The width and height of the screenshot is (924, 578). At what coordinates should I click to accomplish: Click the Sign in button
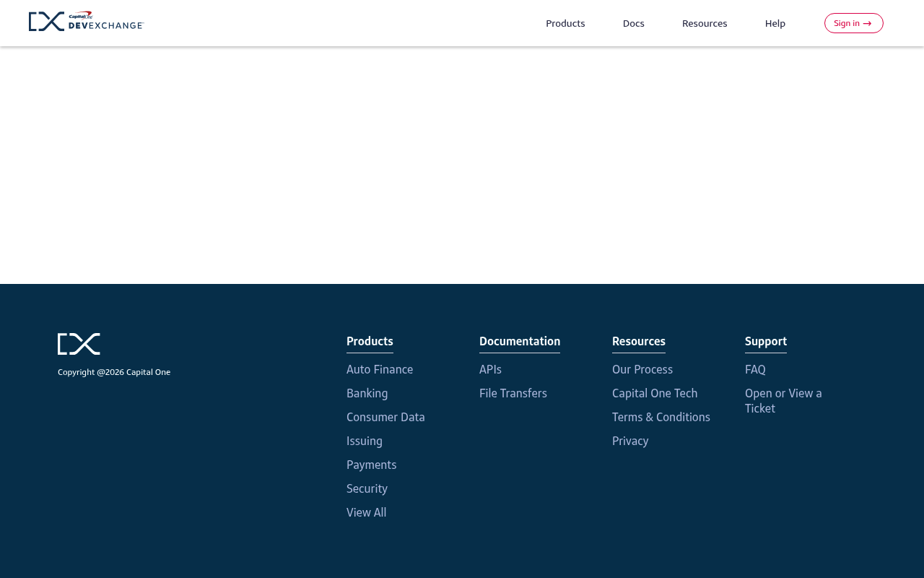[x=854, y=23]
